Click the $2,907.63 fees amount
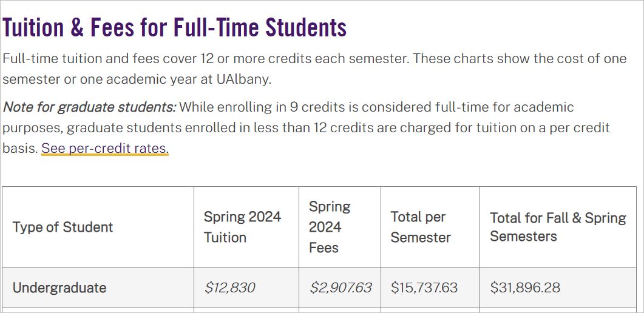The image size is (644, 313). point(341,288)
